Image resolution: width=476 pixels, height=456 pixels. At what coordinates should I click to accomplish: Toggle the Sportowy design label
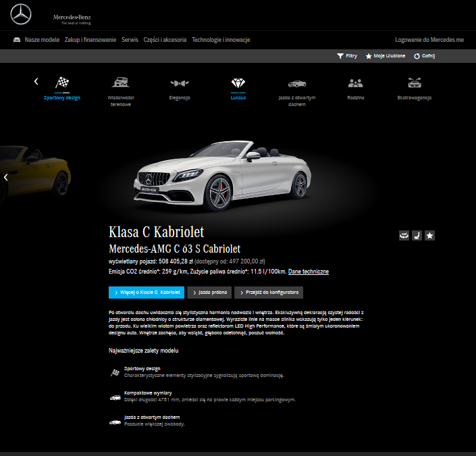pyautogui.click(x=62, y=97)
